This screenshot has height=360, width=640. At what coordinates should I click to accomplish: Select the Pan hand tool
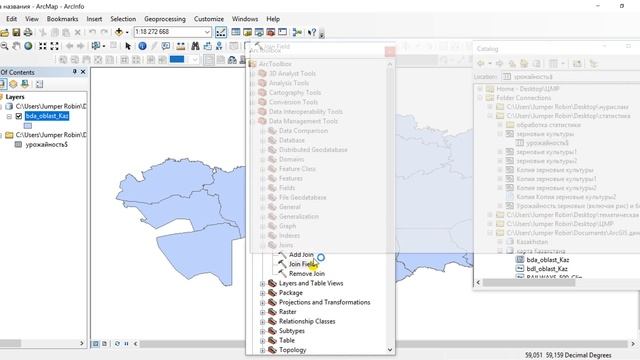(x=16, y=46)
